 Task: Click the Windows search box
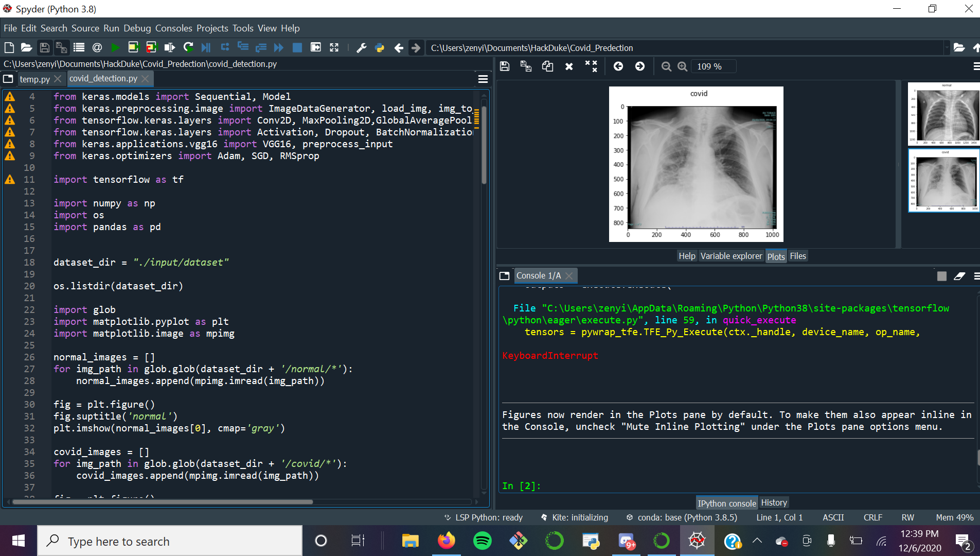point(170,541)
